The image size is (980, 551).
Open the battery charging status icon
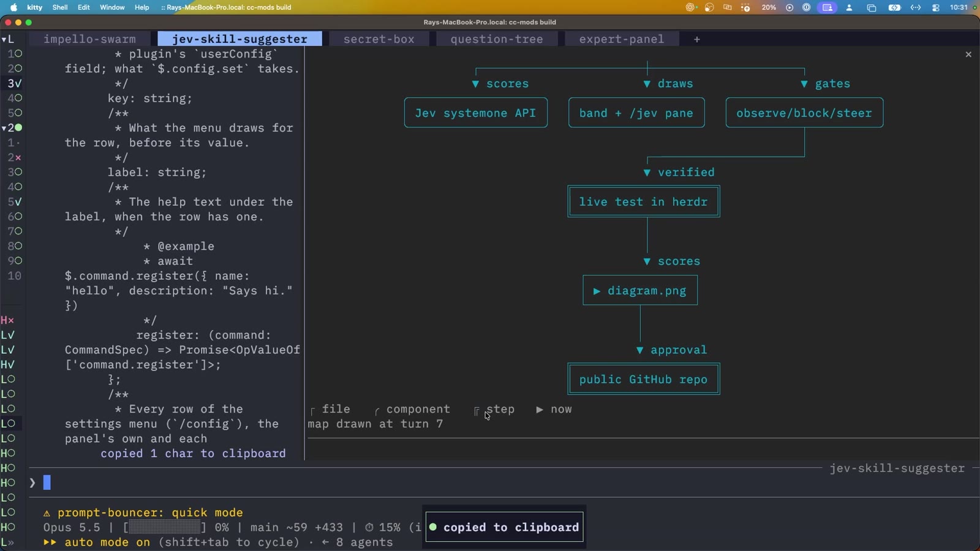click(894, 7)
